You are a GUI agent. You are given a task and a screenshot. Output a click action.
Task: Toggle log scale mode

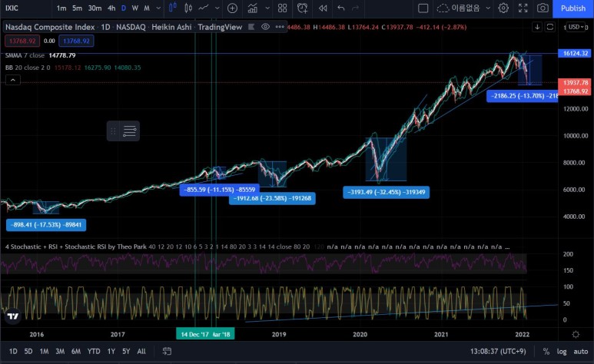(x=562, y=352)
